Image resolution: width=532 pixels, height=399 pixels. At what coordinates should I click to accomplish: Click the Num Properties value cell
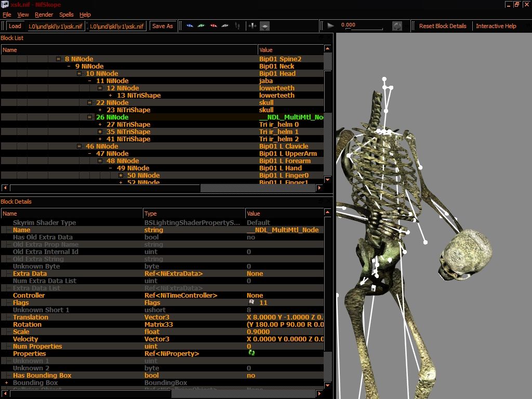(x=285, y=346)
